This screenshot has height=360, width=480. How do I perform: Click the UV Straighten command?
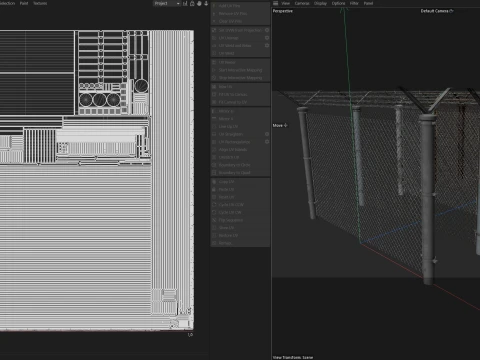pyautogui.click(x=231, y=134)
